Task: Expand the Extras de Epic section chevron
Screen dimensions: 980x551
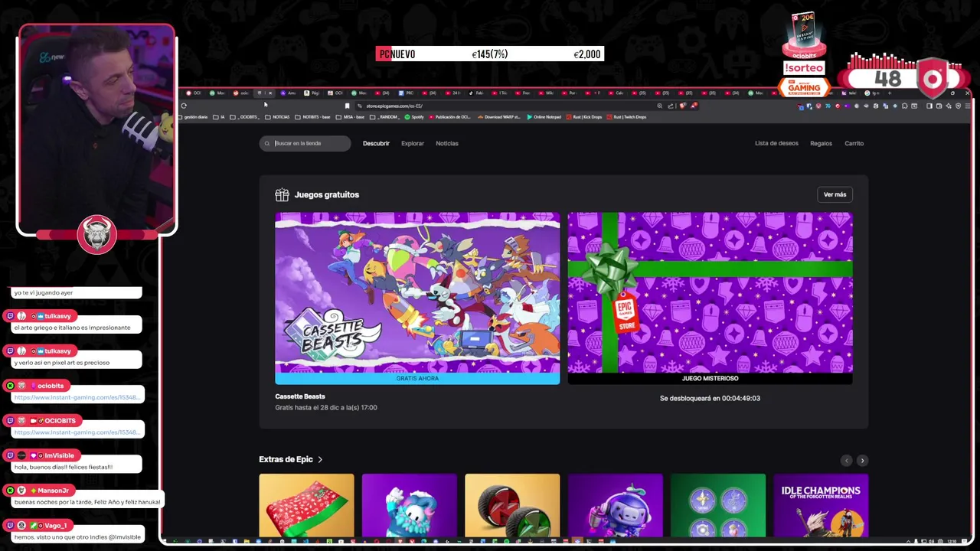Action: pos(320,459)
